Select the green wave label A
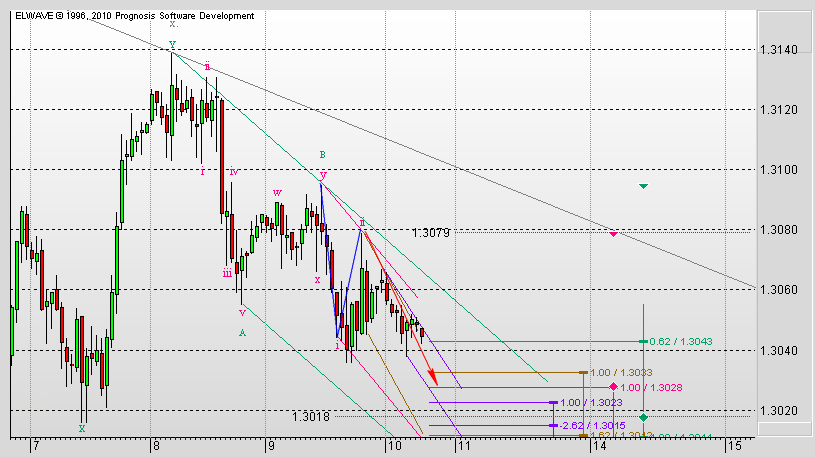Screen dimensions: 815x457 (242, 332)
